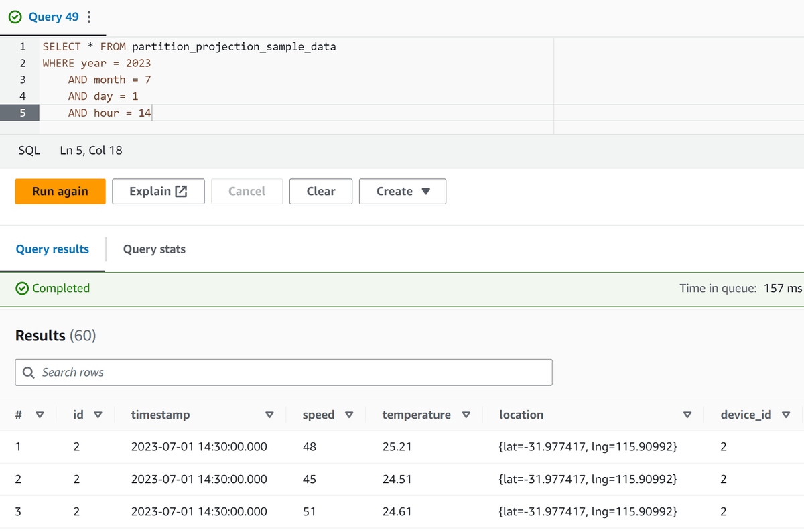Viewport: 804px width, 532px height.
Task: Click inside the Search rows input field
Action: point(268,372)
